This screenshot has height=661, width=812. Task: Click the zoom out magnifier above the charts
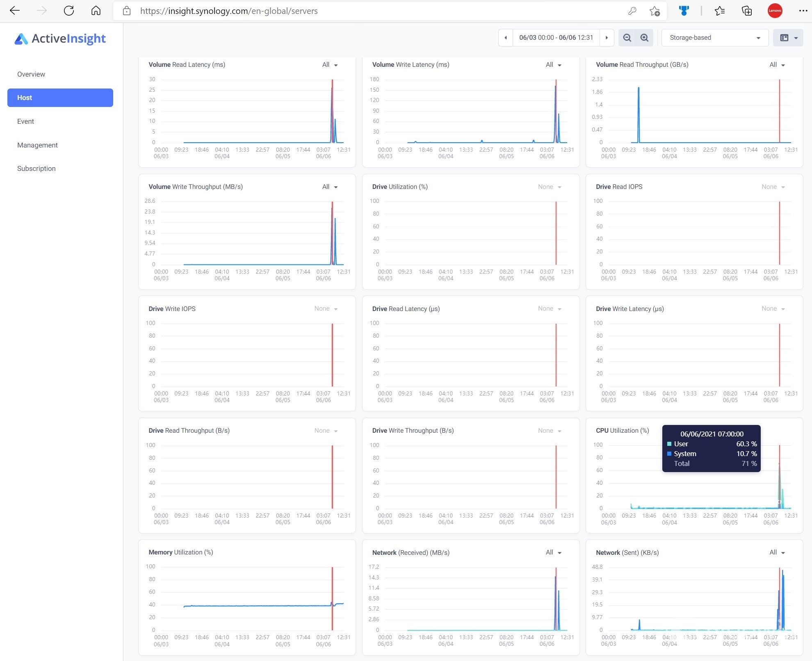[627, 37]
